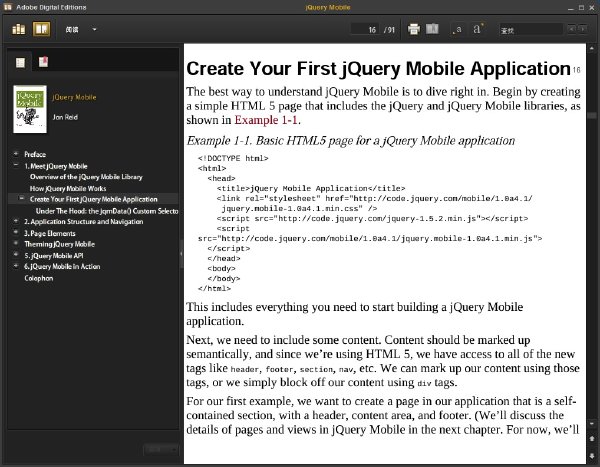
Task: Select 1. Meet jQuery Mobile chapter
Action: (56, 166)
